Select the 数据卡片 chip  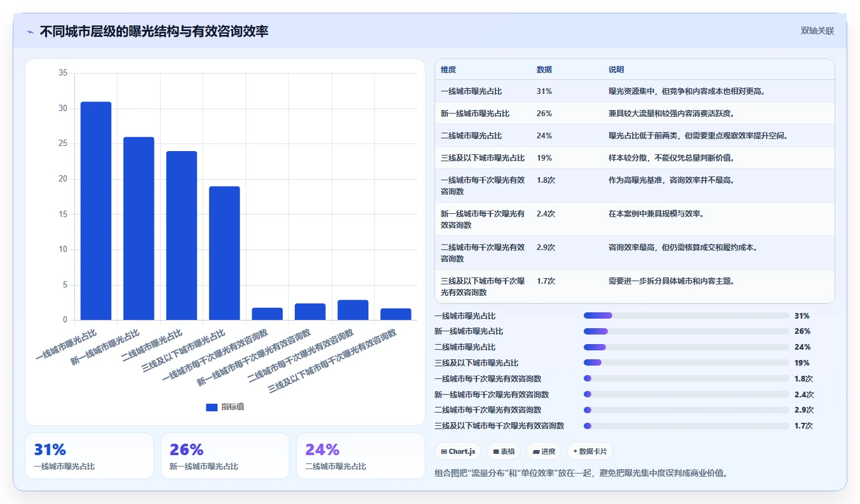(590, 451)
